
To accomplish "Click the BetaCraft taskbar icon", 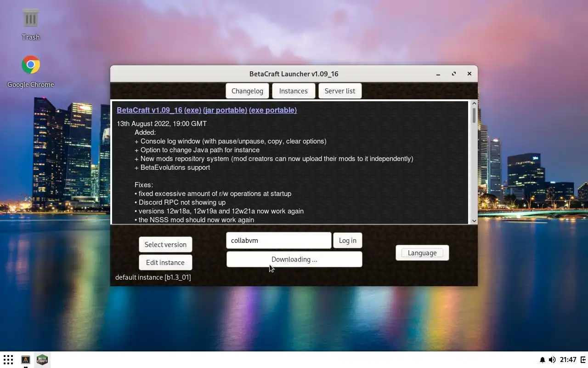I will click(42, 360).
